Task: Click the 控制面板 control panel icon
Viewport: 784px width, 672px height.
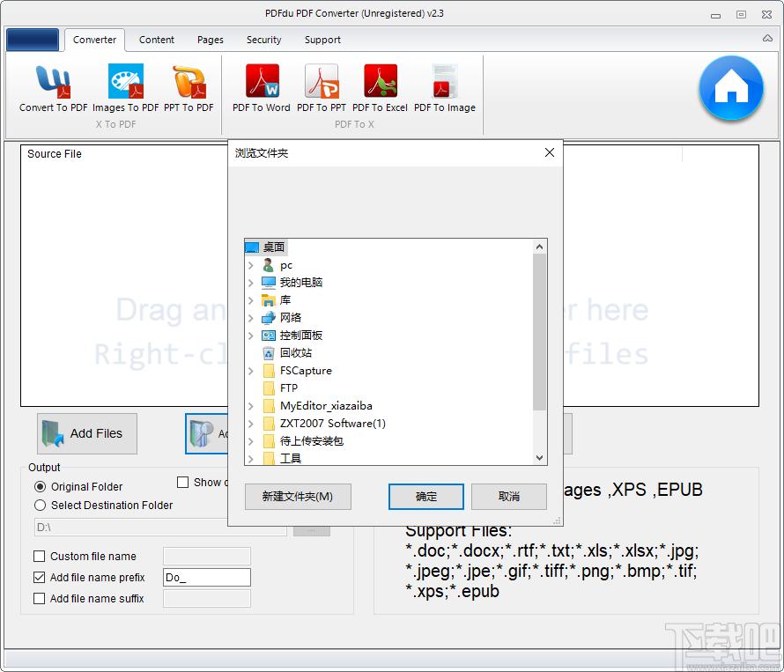Action: pyautogui.click(x=269, y=336)
